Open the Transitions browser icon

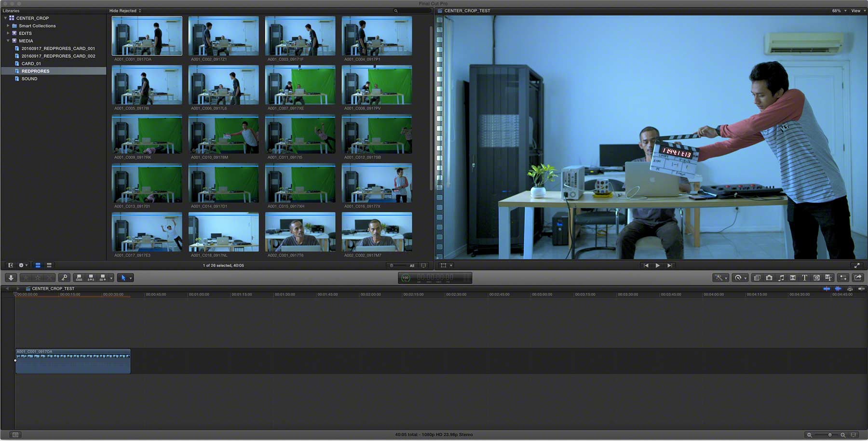(793, 278)
